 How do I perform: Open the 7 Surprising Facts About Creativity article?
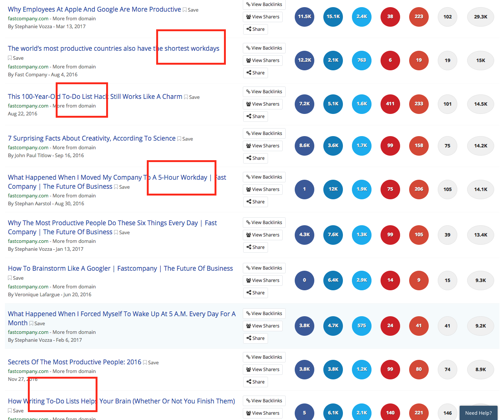click(91, 138)
